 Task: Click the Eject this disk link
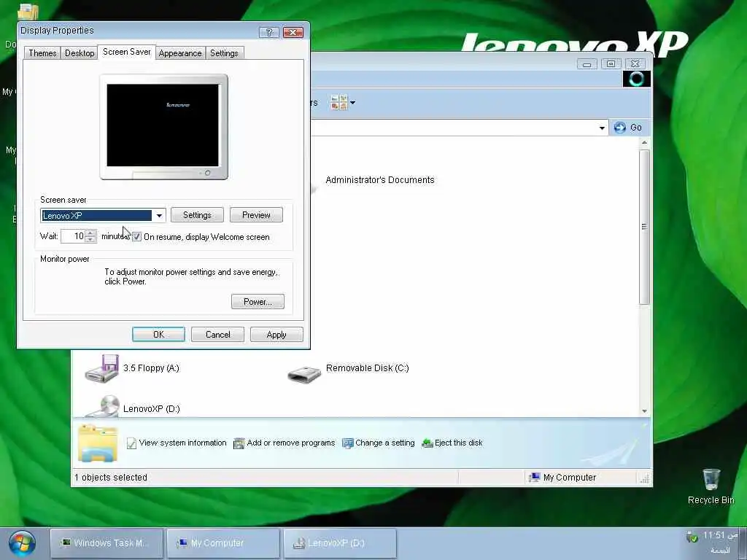tap(458, 443)
